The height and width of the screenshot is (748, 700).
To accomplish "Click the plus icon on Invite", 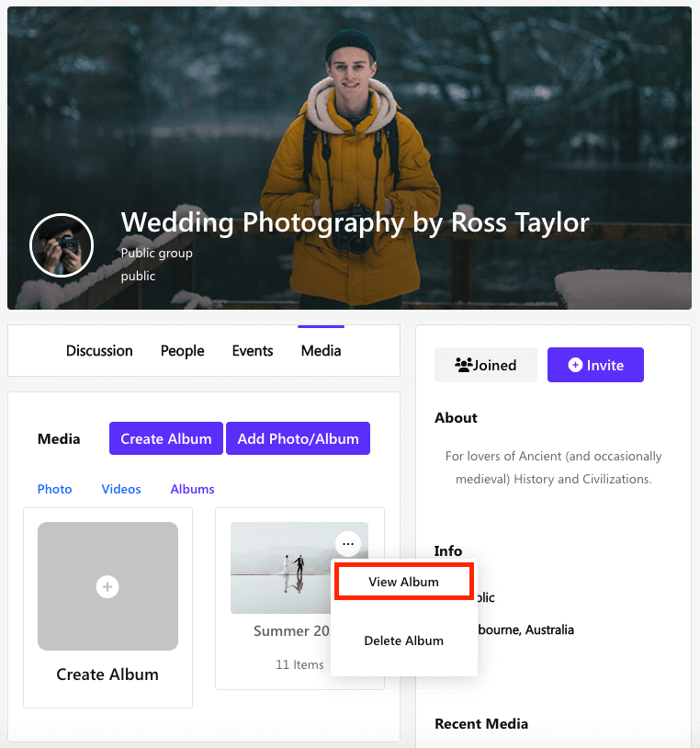I will pos(575,365).
